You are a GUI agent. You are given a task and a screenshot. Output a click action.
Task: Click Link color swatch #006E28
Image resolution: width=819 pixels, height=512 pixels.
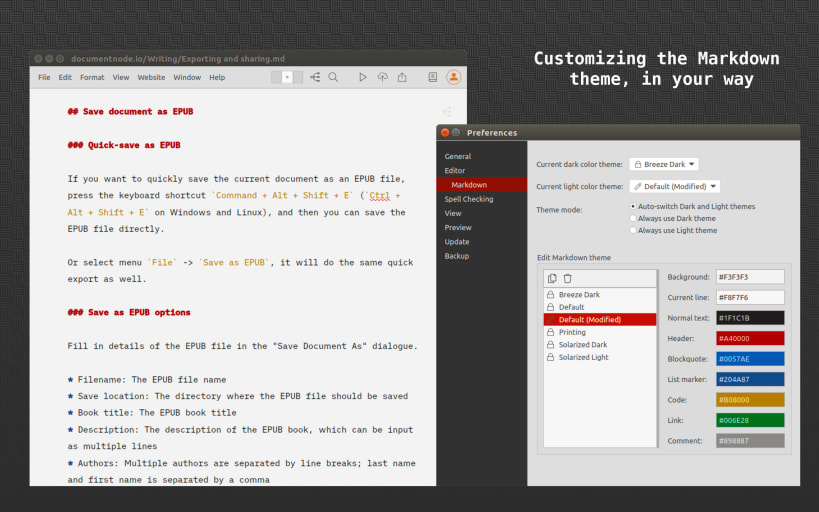pos(750,420)
